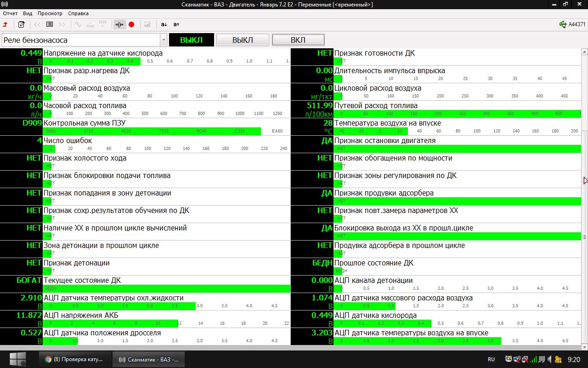Click the 9:20 system clock
Screen dimensions: 588x368
574,359
